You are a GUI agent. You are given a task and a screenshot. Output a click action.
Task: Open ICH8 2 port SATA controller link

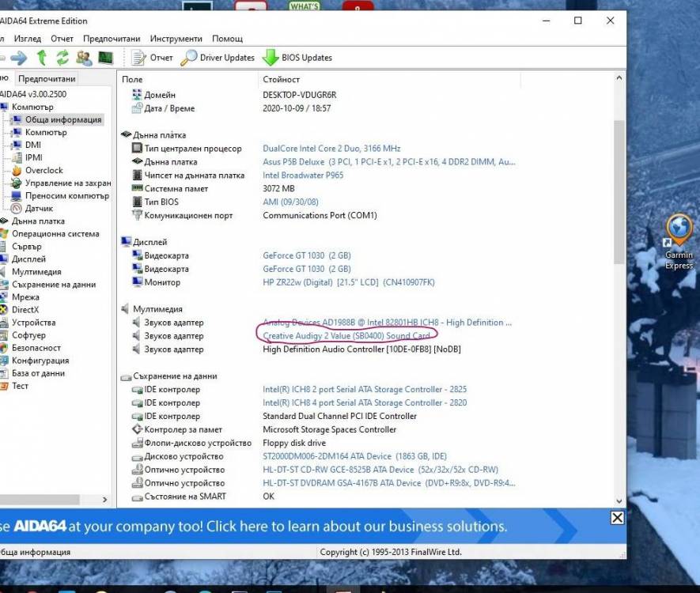[x=365, y=390]
